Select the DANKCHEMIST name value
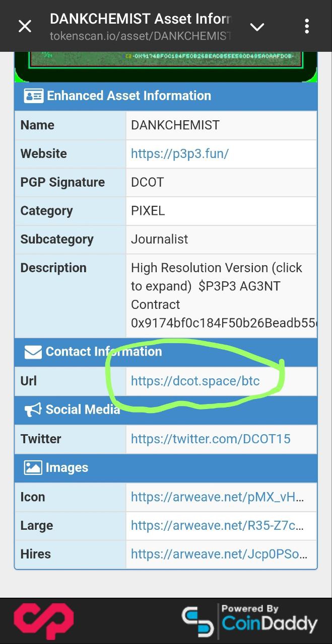 175,125
